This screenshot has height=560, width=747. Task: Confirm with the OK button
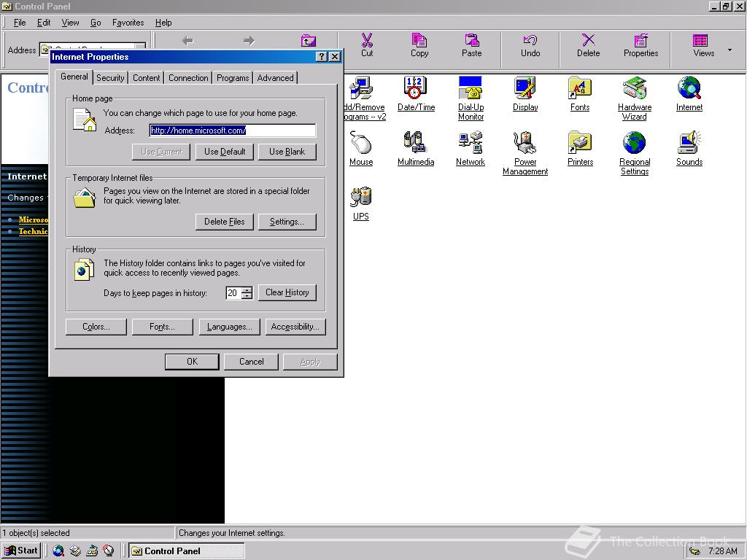click(x=192, y=362)
